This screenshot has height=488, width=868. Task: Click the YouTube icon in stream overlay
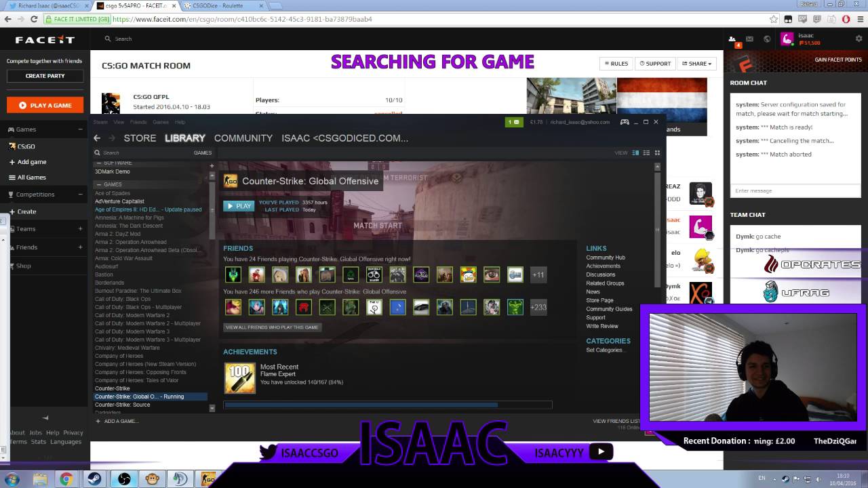[601, 451]
